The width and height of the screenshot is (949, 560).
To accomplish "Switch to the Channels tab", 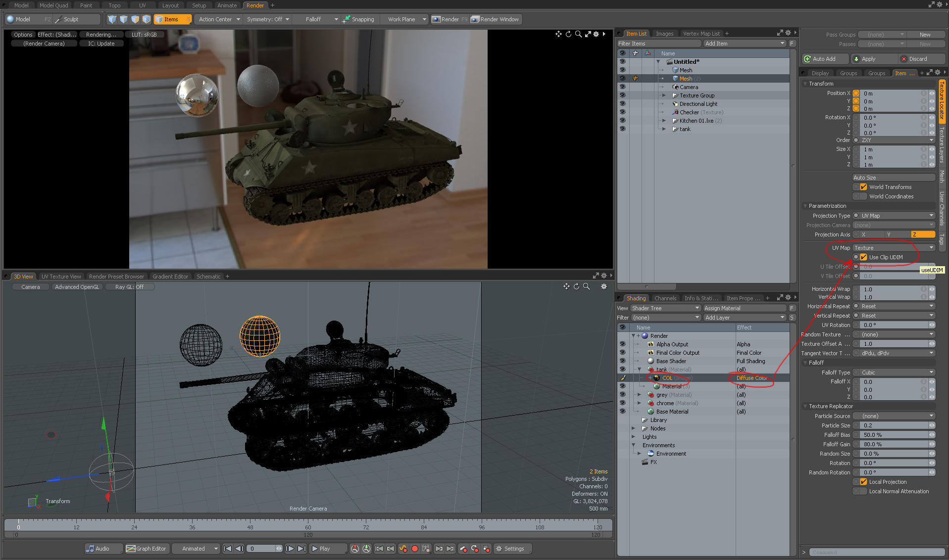I will coord(665,298).
